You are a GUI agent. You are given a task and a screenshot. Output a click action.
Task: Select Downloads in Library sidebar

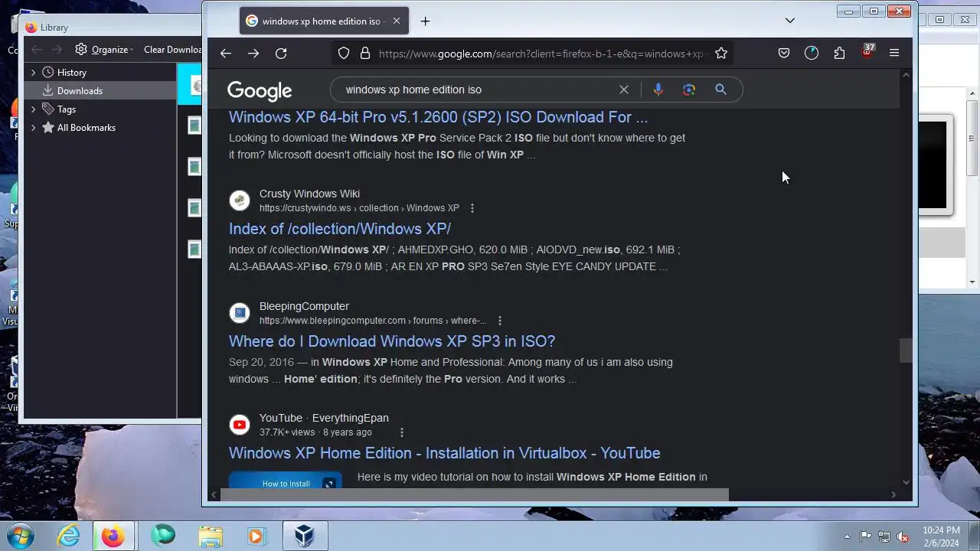pyautogui.click(x=80, y=91)
